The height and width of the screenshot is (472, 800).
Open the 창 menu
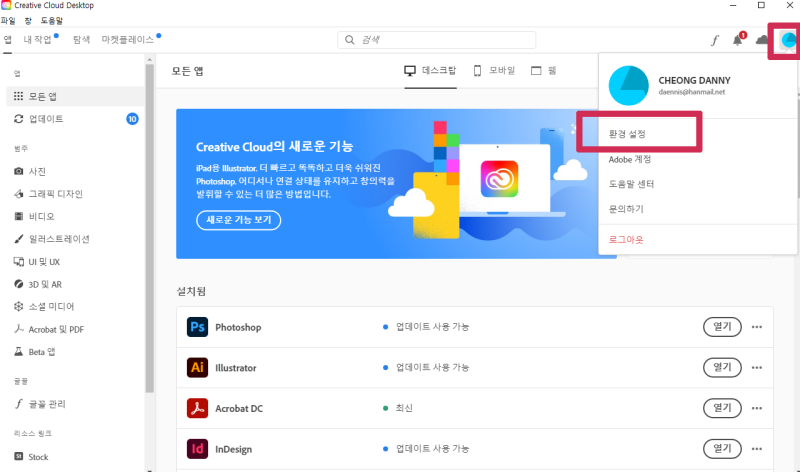pos(28,21)
